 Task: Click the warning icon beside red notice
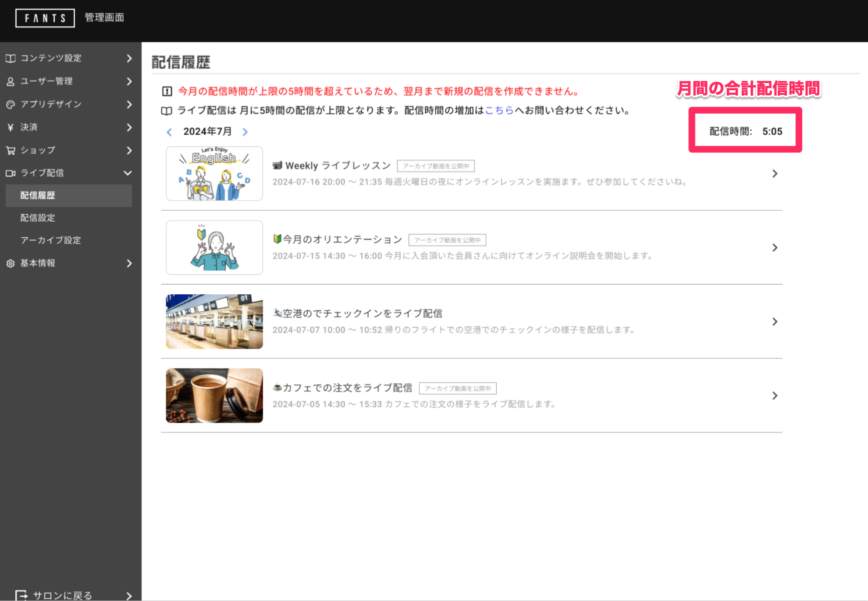[x=167, y=92]
